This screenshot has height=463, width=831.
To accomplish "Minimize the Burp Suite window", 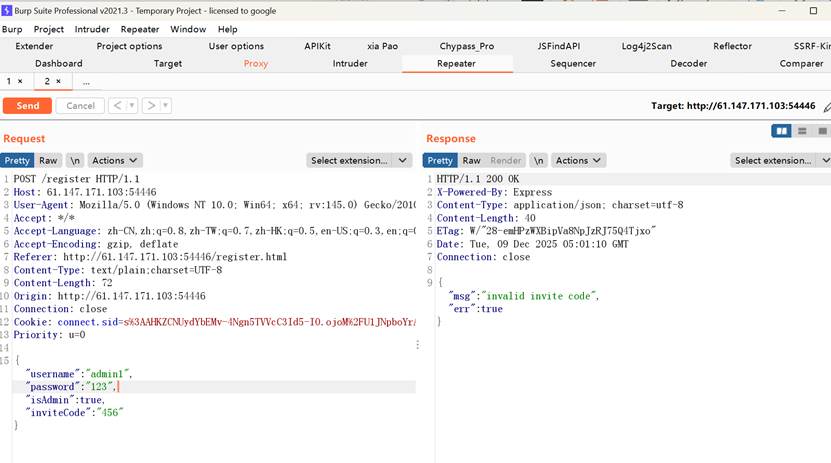I will [x=782, y=11].
